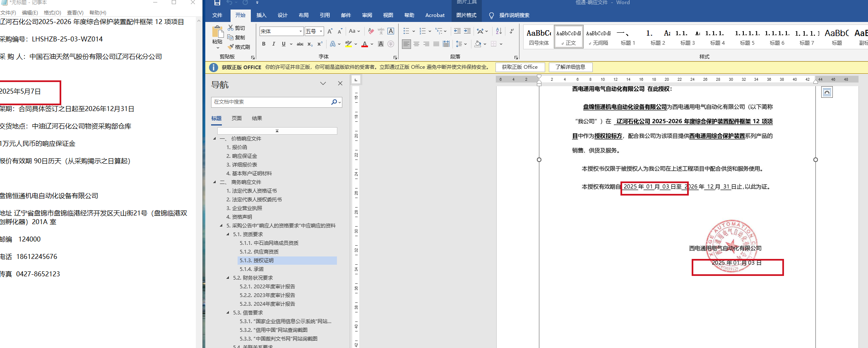868x348 pixels.
Task: Open the 页面 tab in navigation pane
Action: click(x=236, y=118)
